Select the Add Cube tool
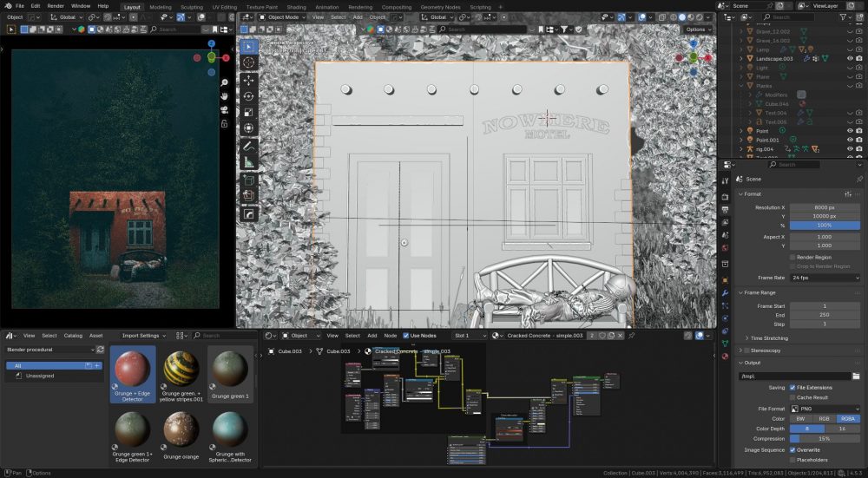 (x=248, y=180)
